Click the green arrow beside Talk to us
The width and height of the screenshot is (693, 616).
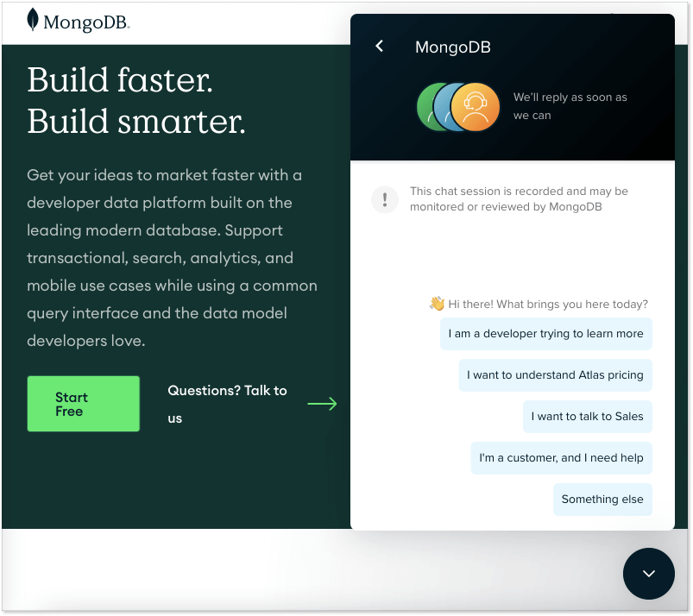pyautogui.click(x=322, y=404)
